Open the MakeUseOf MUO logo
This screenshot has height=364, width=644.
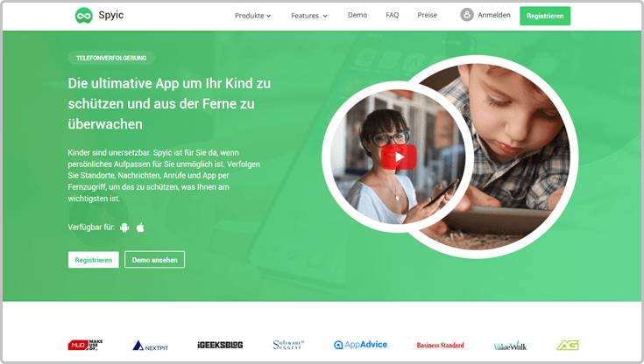tap(85, 345)
